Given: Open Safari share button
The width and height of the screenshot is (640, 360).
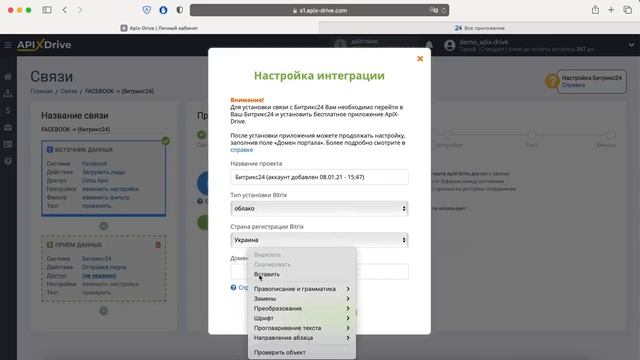Looking at the screenshot, I should click(x=596, y=10).
